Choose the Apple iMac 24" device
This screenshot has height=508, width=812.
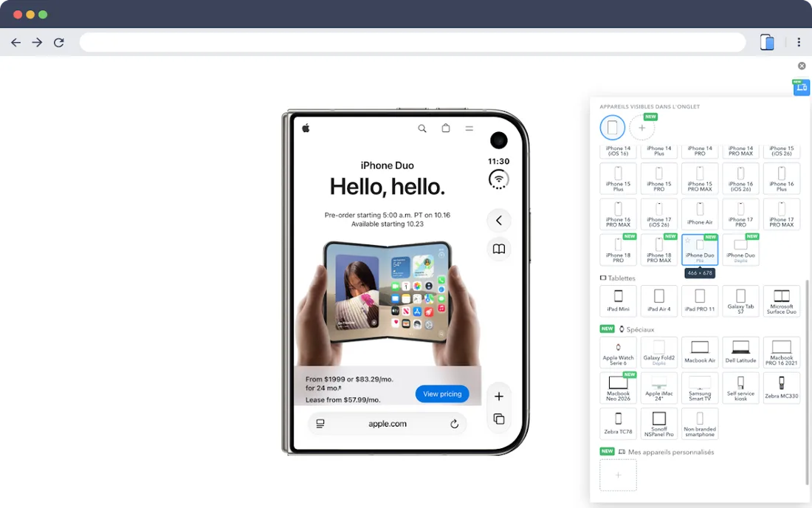[x=658, y=388]
